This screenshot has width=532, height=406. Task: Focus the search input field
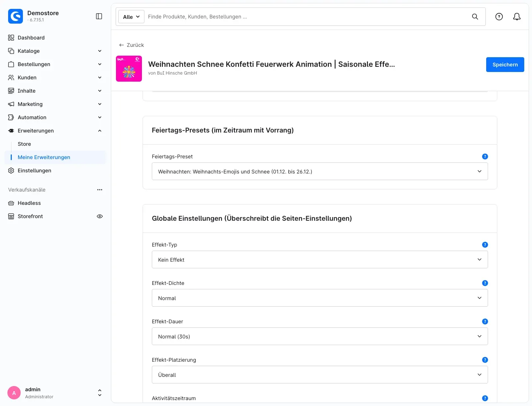(307, 17)
